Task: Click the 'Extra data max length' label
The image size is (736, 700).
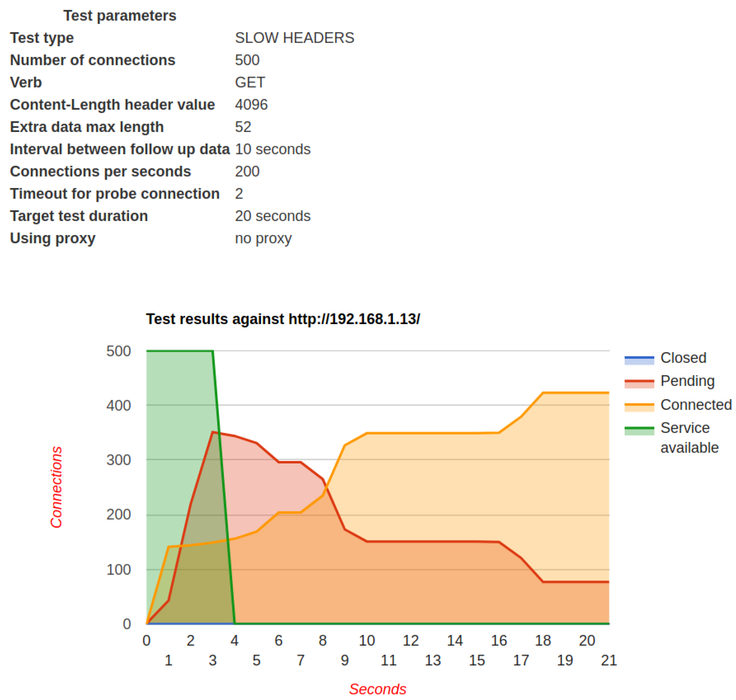Action: pyautogui.click(x=87, y=127)
